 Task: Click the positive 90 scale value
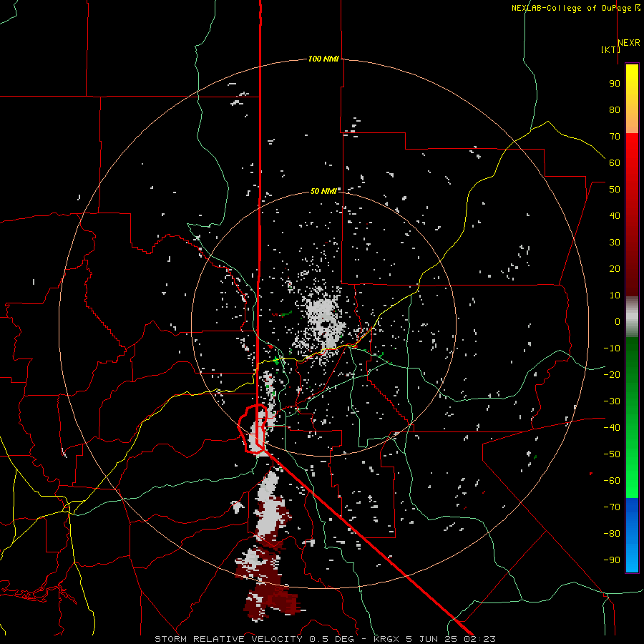pyautogui.click(x=615, y=84)
